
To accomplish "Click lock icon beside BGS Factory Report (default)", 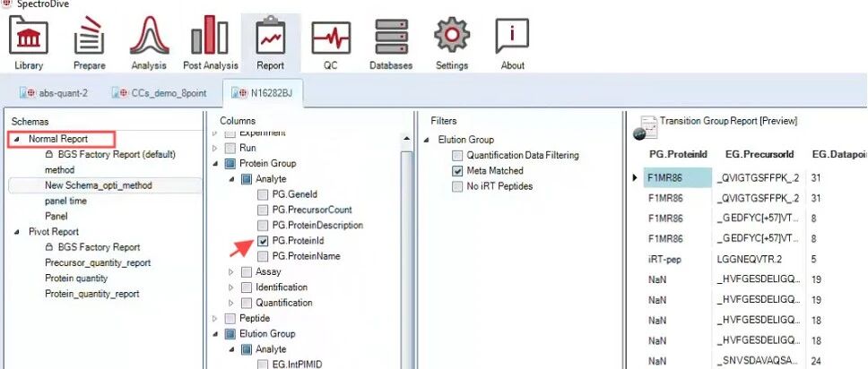I will (x=49, y=154).
